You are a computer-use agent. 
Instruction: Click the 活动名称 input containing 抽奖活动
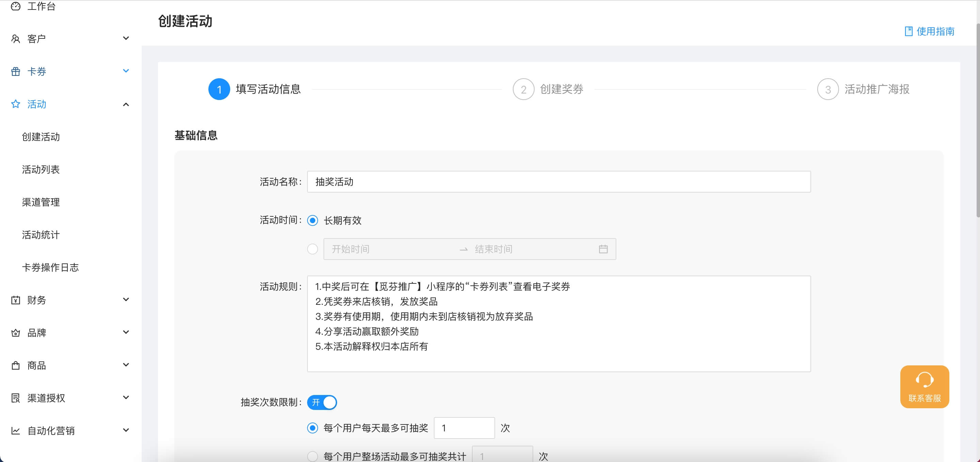click(x=558, y=182)
